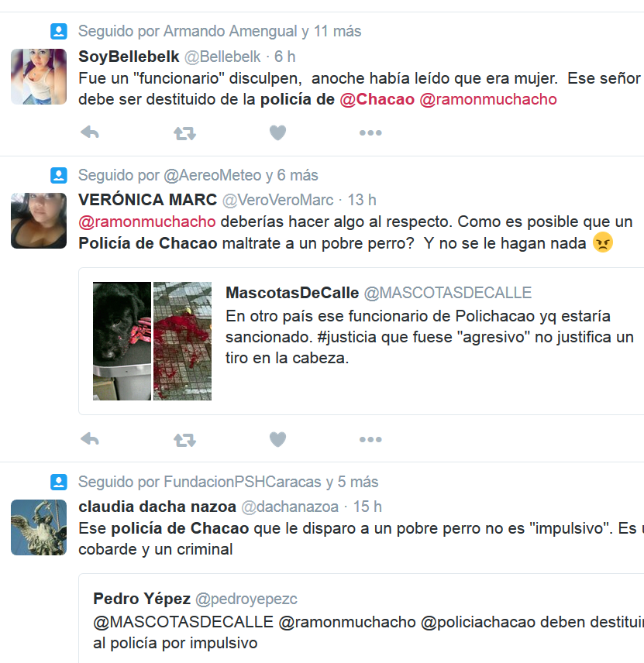644x663 pixels.
Task: Click follower icon beside FundacionPSHCaracas notice
Action: click(x=59, y=482)
